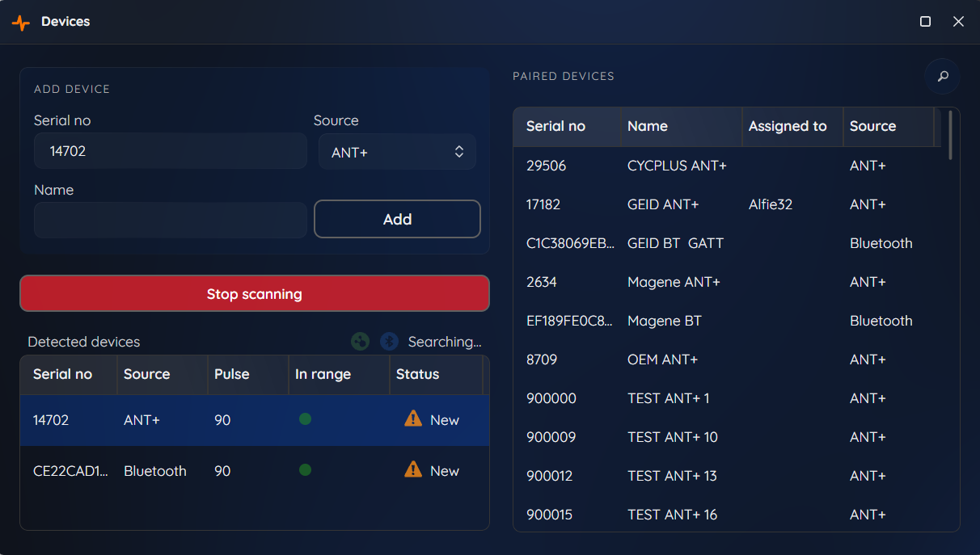This screenshot has width=980, height=555.
Task: Click the Status column header
Action: [437, 375]
